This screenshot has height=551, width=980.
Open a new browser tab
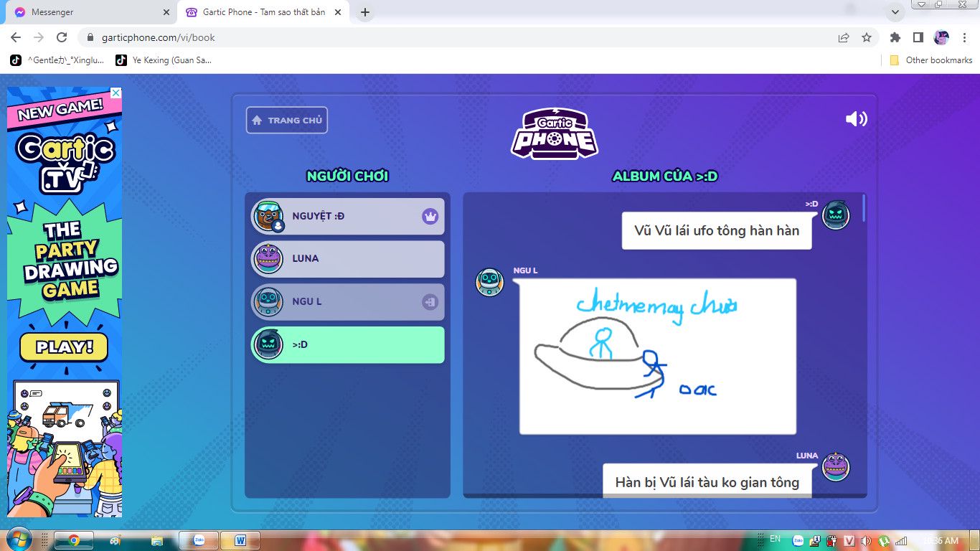(365, 12)
